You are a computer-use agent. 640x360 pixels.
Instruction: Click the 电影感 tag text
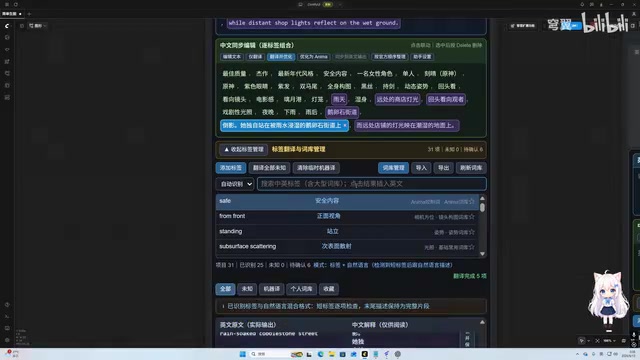point(265,99)
